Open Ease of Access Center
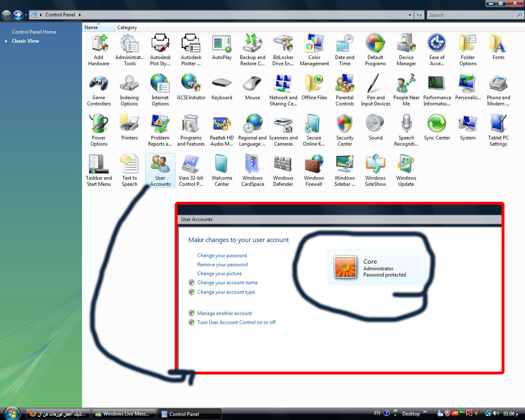The image size is (525, 420). (437, 50)
